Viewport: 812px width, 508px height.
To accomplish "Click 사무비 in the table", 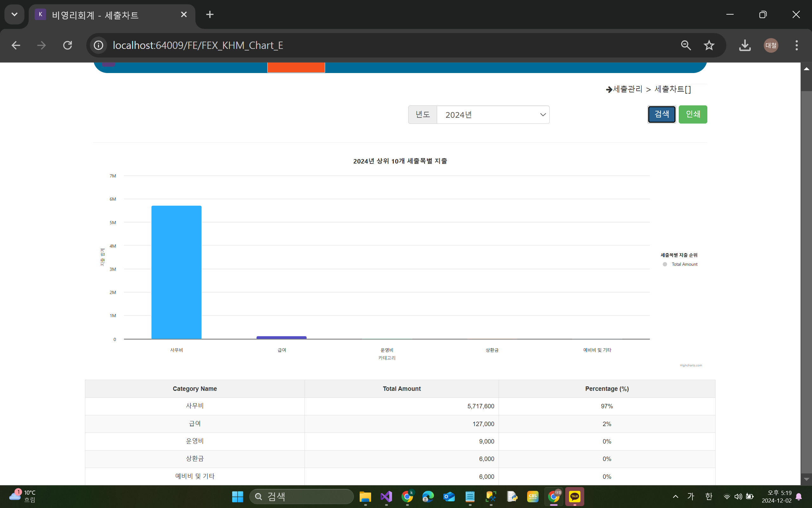I will pos(195,406).
